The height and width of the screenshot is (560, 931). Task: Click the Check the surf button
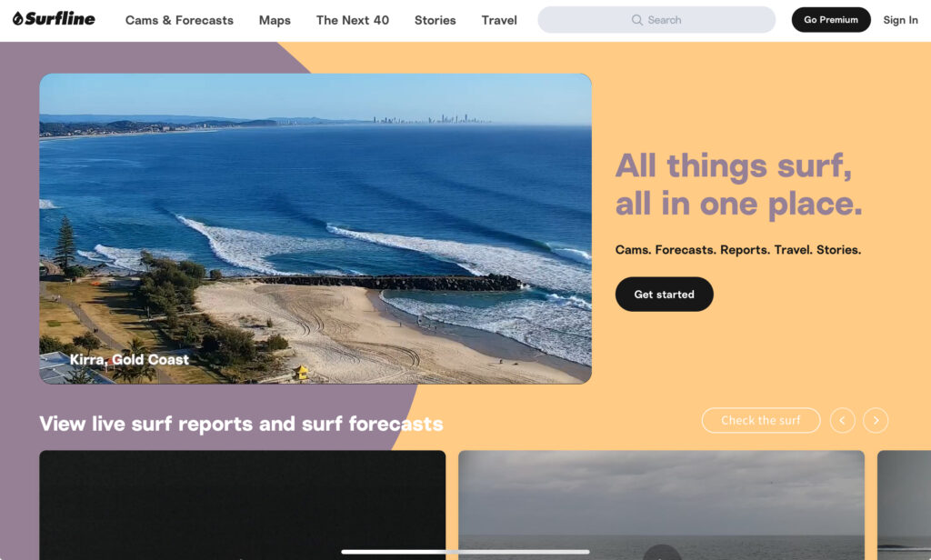point(761,420)
